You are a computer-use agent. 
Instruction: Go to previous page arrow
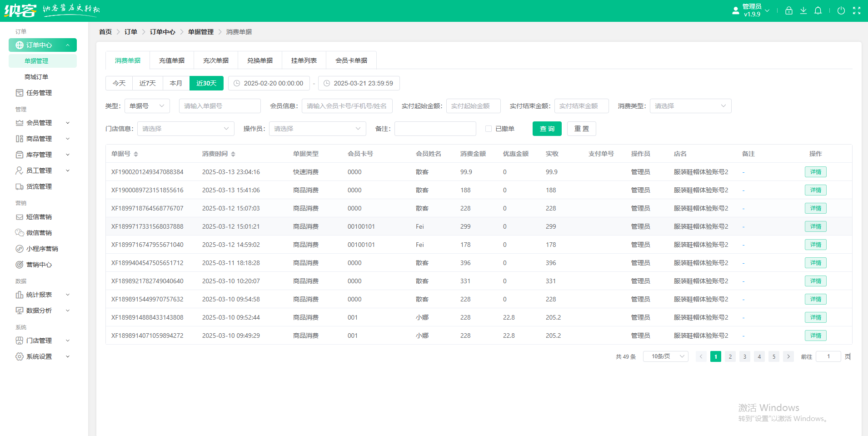pos(701,356)
